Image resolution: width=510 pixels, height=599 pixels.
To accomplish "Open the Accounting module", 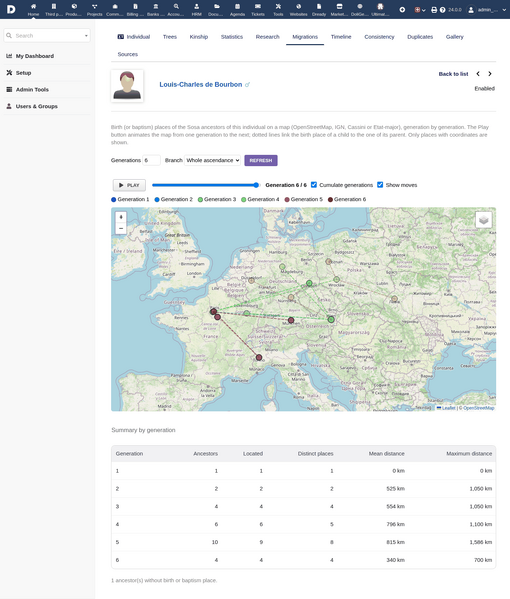I will 176,10.
